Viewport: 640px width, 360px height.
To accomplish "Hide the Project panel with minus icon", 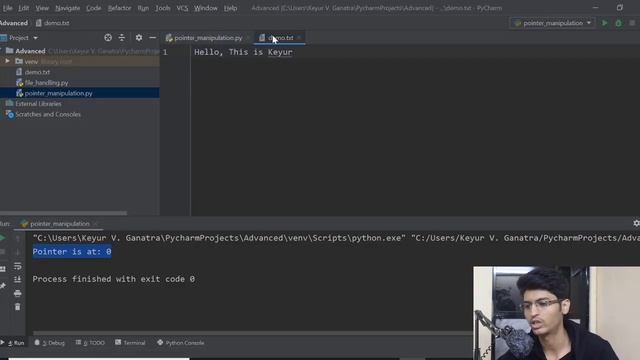I will (x=152, y=38).
